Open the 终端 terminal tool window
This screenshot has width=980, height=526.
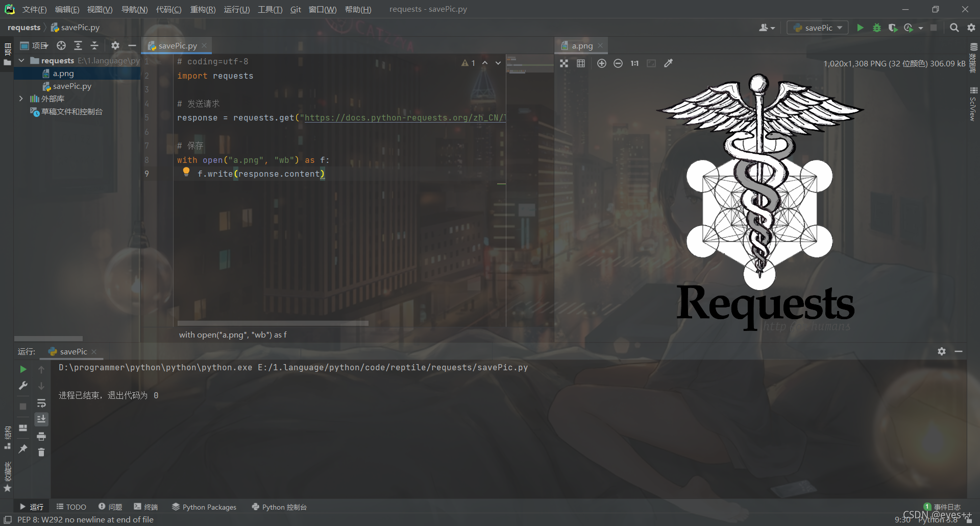coord(146,507)
